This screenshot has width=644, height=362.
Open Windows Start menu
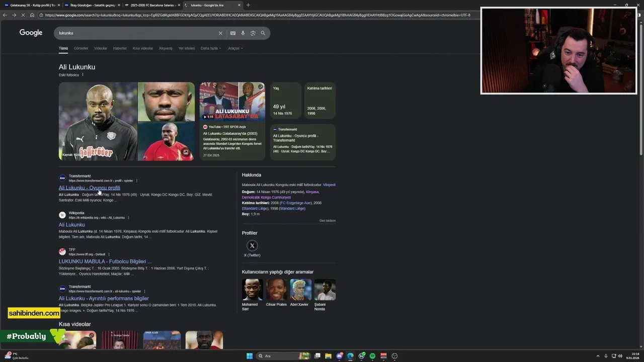(x=250, y=356)
